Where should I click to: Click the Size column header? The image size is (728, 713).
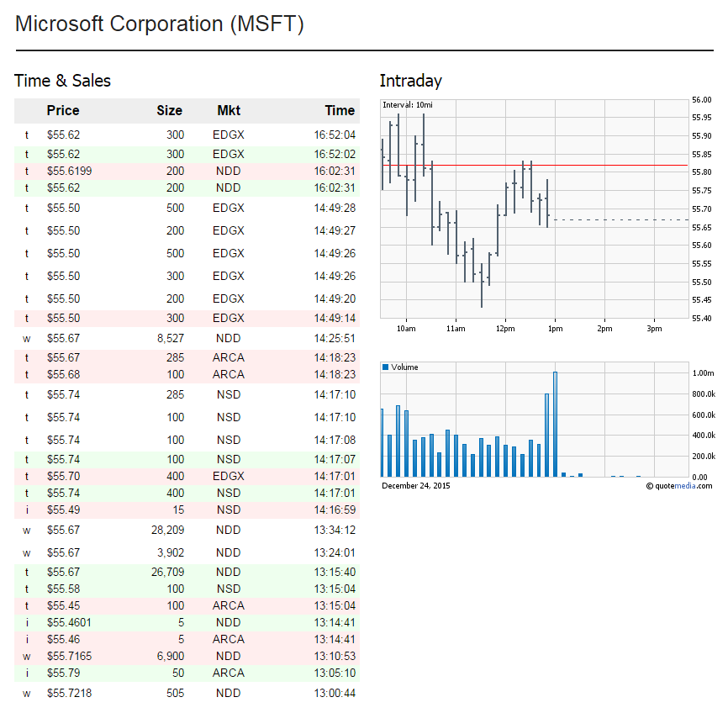click(169, 110)
